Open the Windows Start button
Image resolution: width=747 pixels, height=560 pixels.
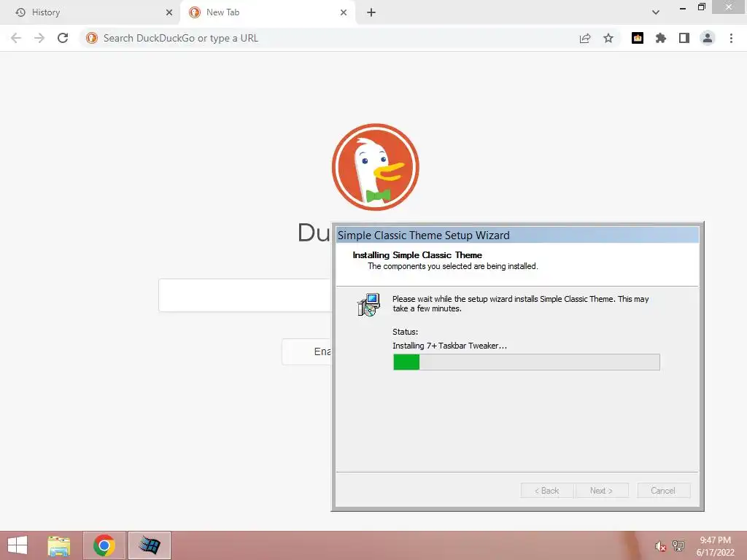coord(18,545)
